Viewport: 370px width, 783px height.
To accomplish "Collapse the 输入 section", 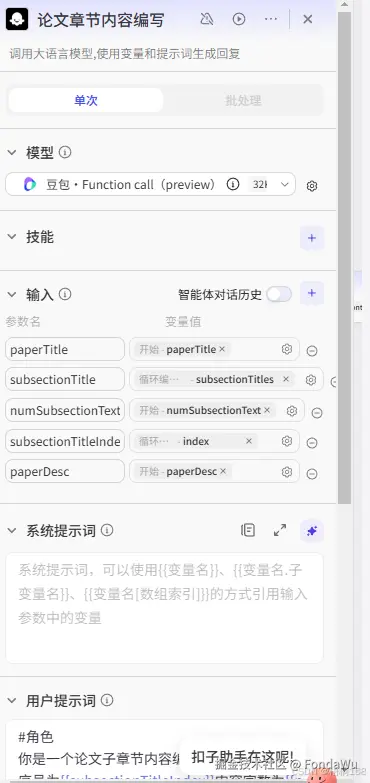I will [12, 295].
